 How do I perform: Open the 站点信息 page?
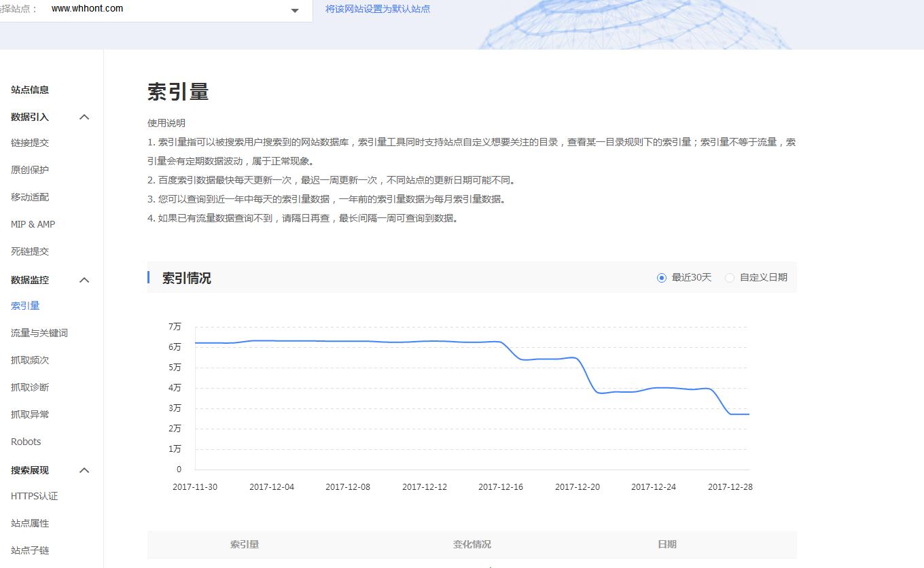(29, 90)
